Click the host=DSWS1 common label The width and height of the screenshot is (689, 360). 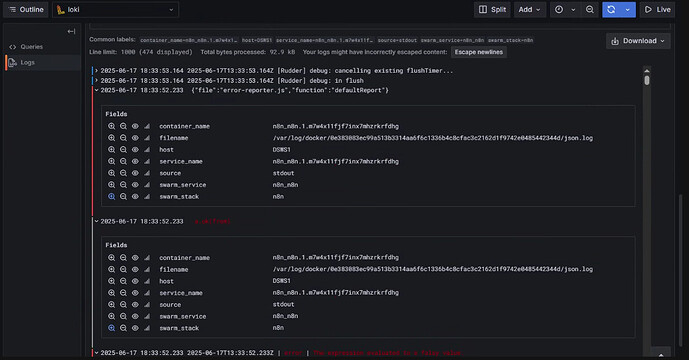(x=257, y=40)
